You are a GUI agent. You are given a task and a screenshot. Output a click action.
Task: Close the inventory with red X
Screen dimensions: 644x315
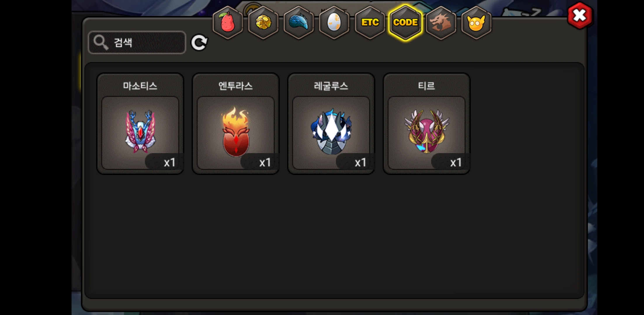580,15
